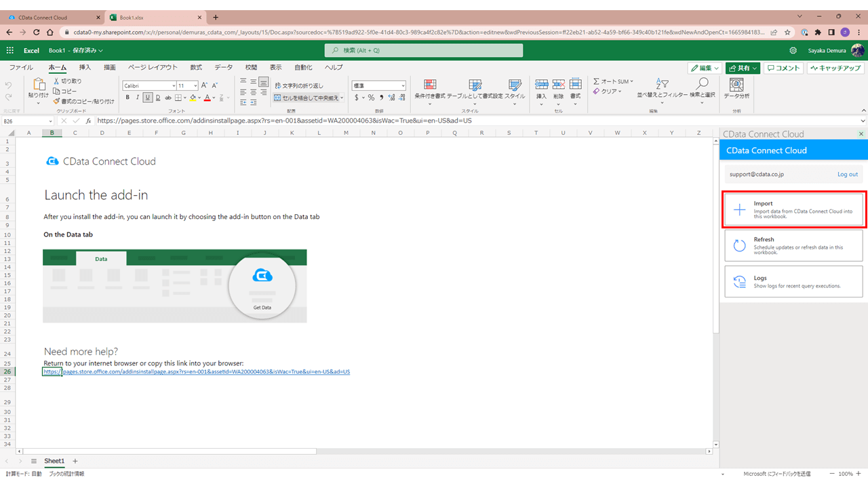Click the comma style icon
868x488 pixels.
(x=381, y=98)
